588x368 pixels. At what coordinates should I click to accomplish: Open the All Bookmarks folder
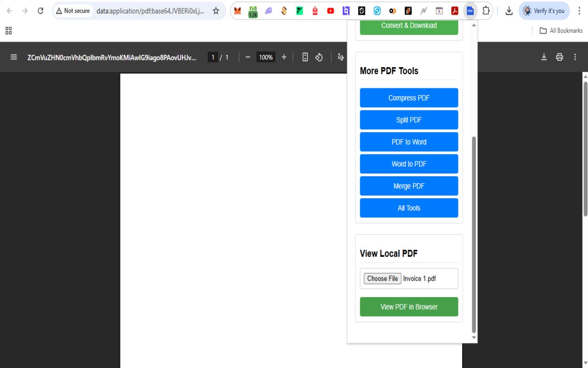pos(560,30)
